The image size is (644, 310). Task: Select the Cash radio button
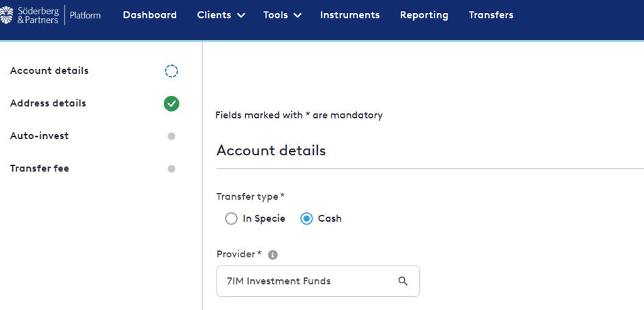(306, 218)
